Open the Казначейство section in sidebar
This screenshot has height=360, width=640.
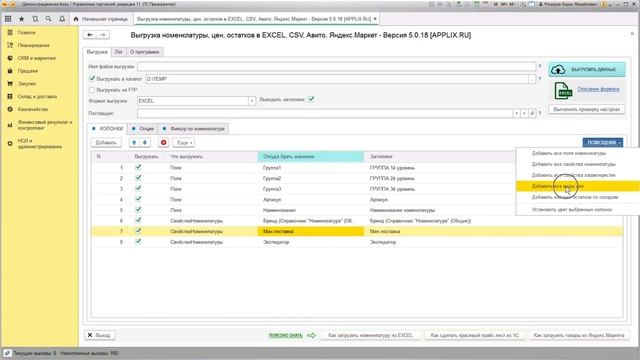[x=33, y=109]
